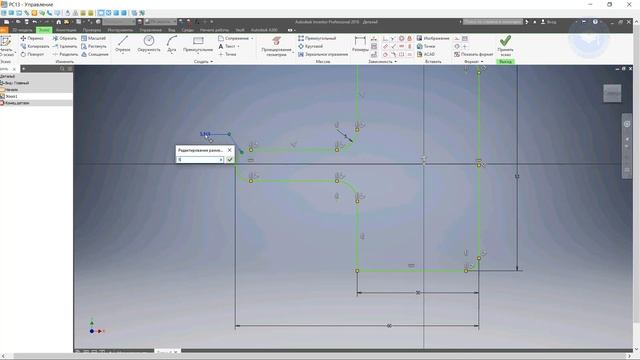
Task: Click the Разделить split tool
Action: (x=65, y=54)
